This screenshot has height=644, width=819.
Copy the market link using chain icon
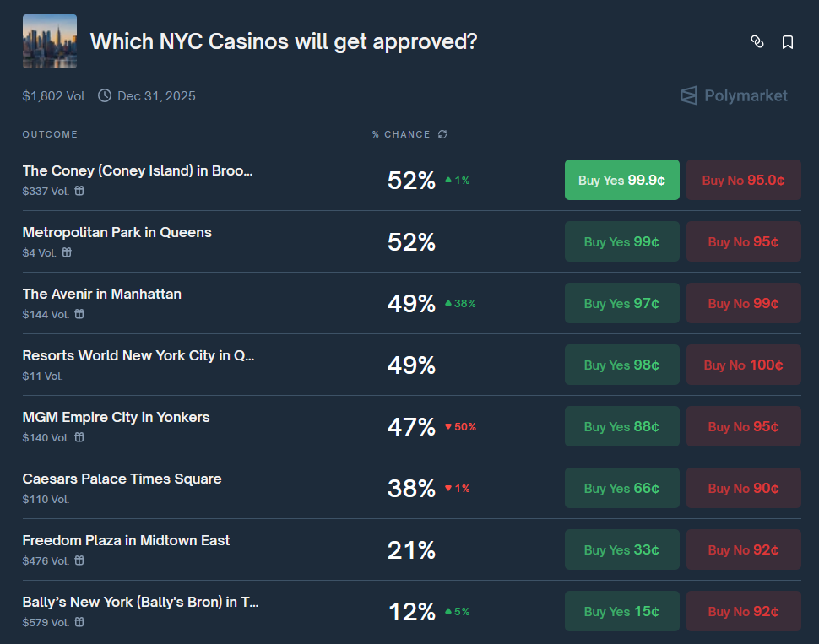(x=757, y=42)
